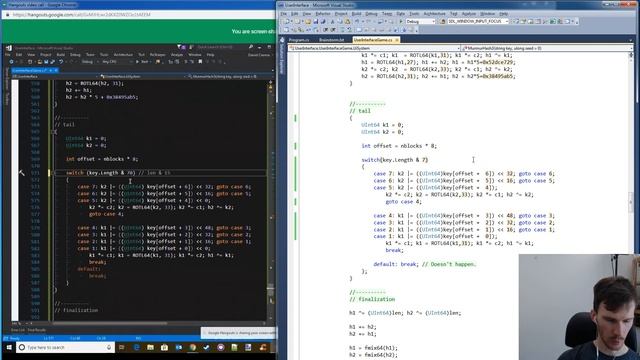Image resolution: width=640 pixels, height=360 pixels.
Task: Close the UserInterfaceGame.cs tab in light window
Action: [397, 40]
